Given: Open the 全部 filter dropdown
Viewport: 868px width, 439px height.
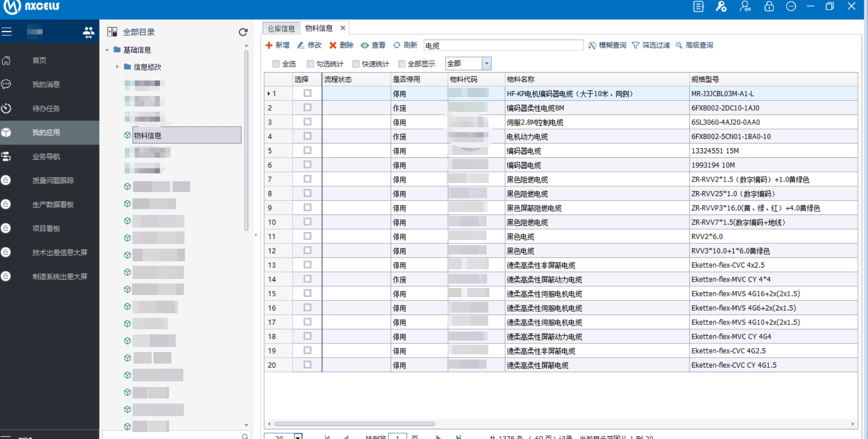Looking at the screenshot, I should (x=487, y=64).
